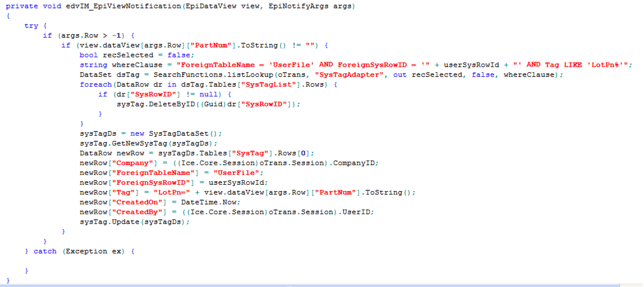
Task: Click the edvIM_EpiViewNotification method signature line
Action: click(181, 6)
